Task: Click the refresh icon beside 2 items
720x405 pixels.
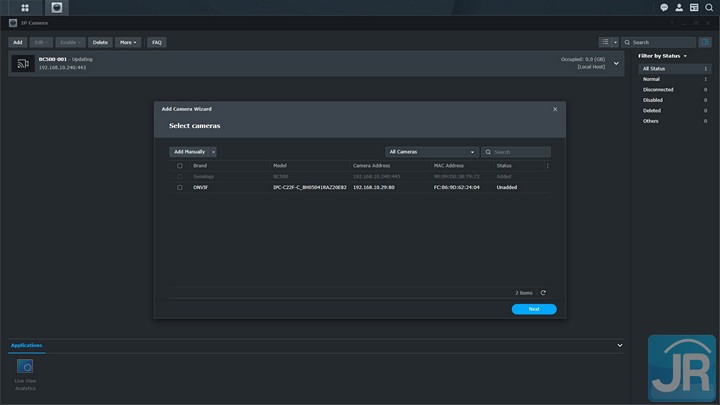Action: click(543, 293)
